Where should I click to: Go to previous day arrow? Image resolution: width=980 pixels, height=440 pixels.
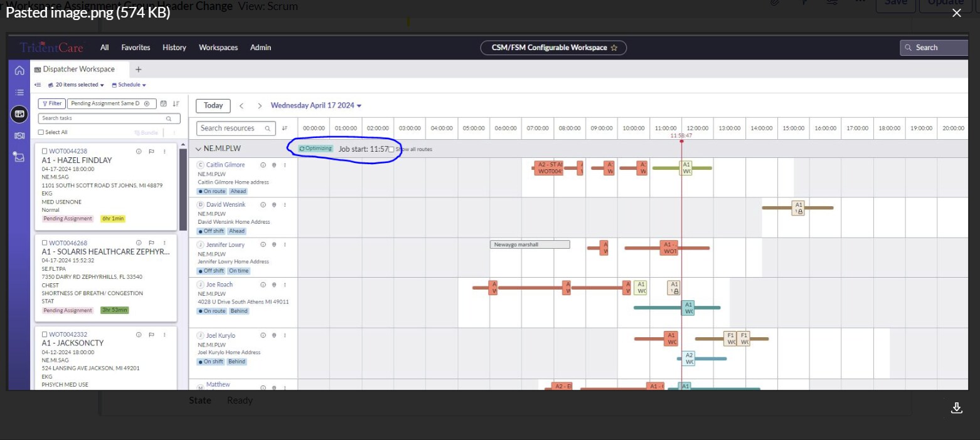pos(242,106)
